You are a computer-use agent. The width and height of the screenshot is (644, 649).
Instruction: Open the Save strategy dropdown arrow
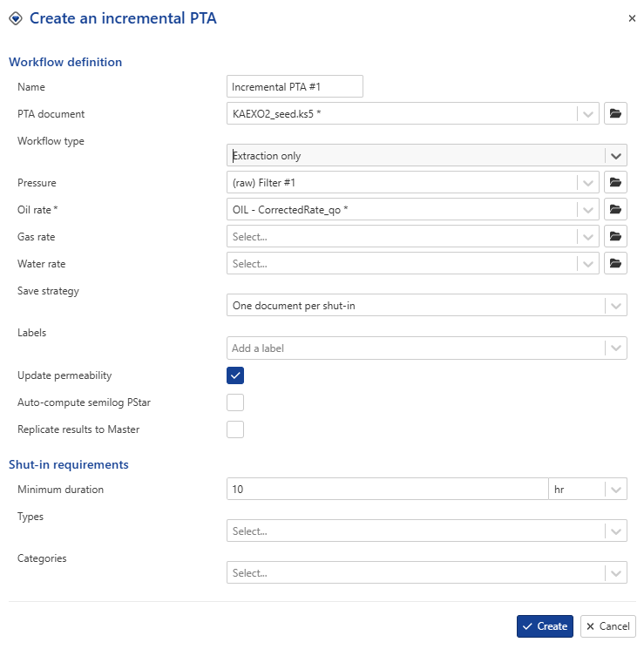pyautogui.click(x=616, y=306)
